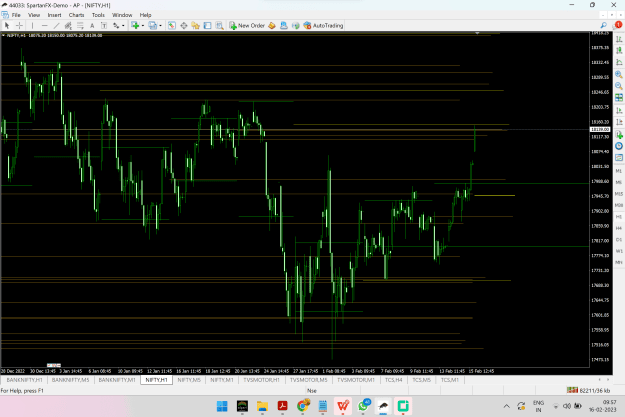
Task: Set timeframe to M15
Action: coord(619,194)
